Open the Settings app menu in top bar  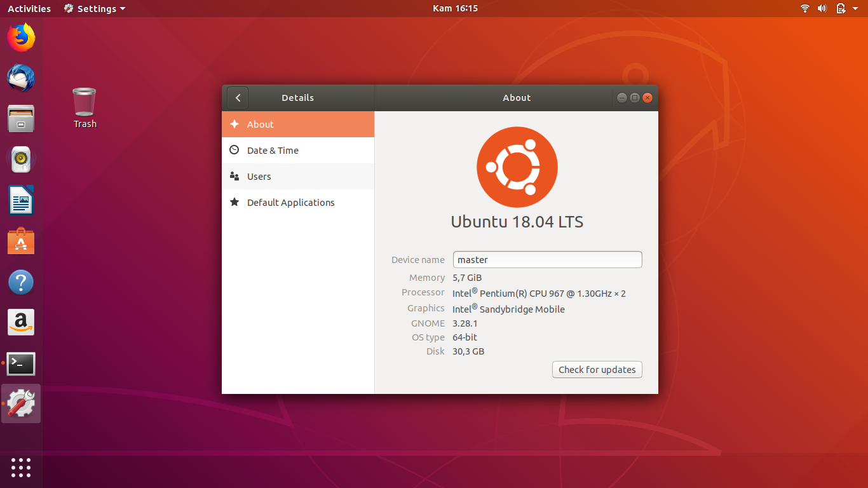pos(95,8)
